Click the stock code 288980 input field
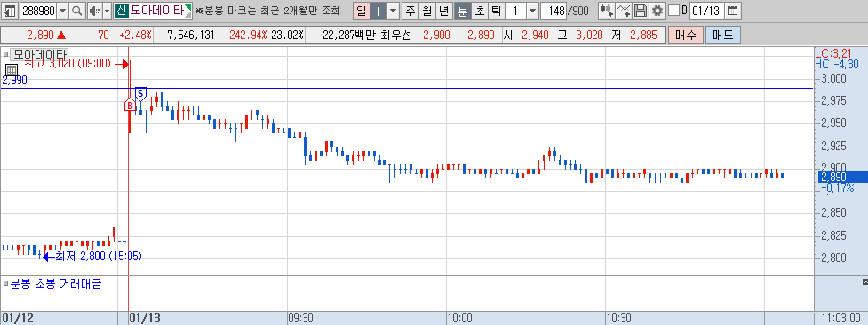The image size is (868, 325). [38, 10]
